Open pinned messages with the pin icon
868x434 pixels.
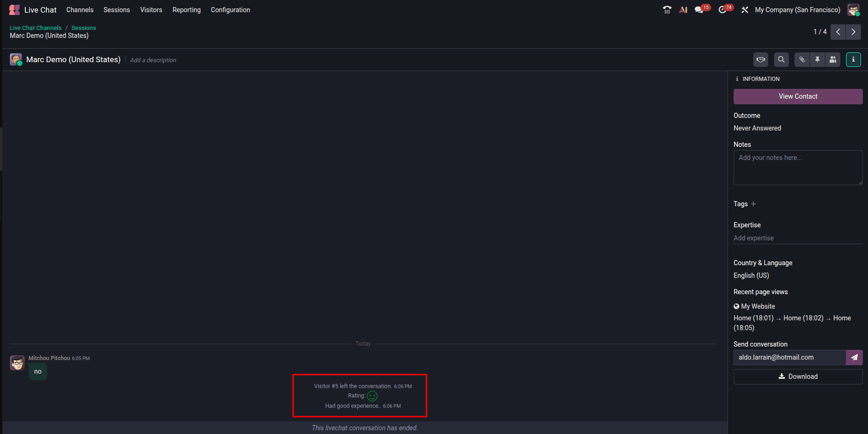tap(817, 59)
